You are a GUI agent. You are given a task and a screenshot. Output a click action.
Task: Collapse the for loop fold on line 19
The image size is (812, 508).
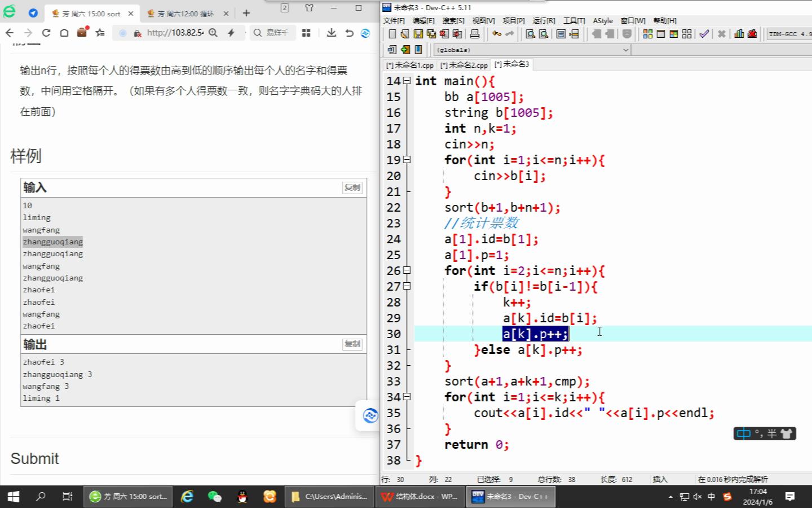(407, 160)
